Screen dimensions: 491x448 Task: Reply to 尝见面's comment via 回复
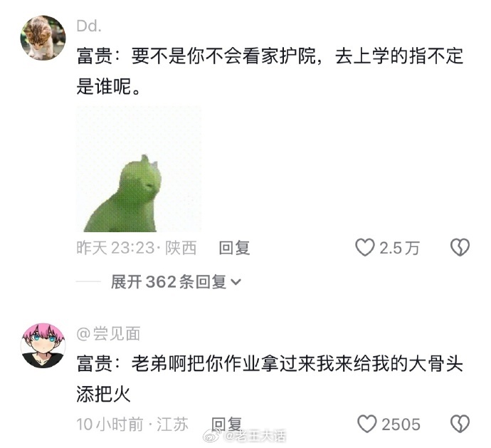click(x=227, y=424)
